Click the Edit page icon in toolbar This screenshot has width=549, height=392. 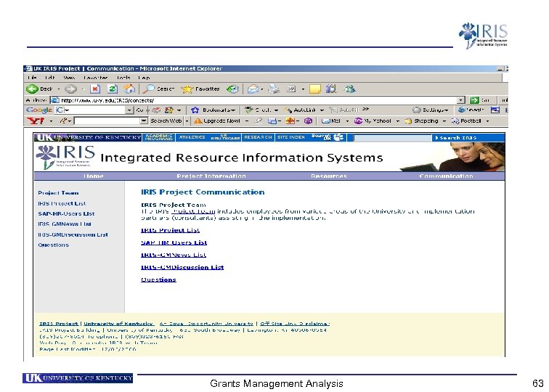291,89
